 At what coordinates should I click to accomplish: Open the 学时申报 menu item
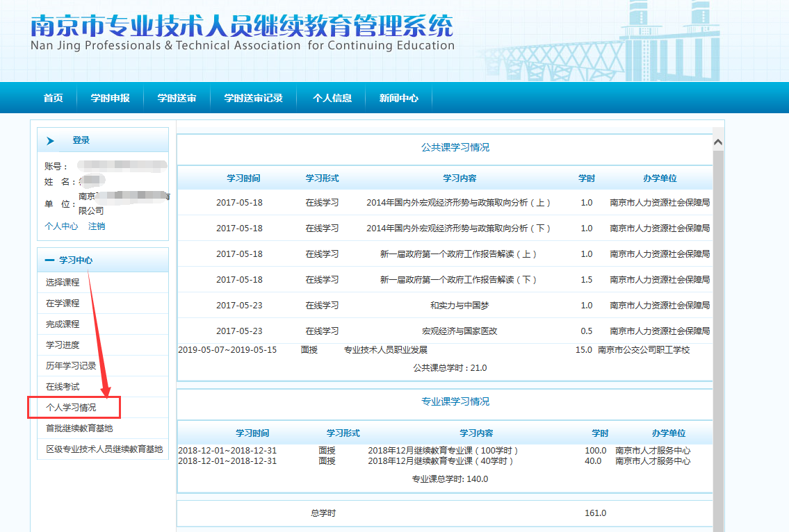tap(109, 98)
